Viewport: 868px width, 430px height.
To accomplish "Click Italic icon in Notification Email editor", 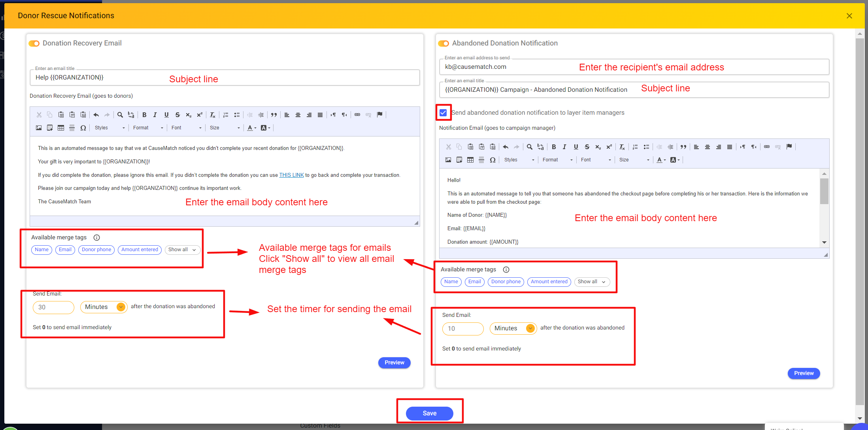I will tap(564, 147).
